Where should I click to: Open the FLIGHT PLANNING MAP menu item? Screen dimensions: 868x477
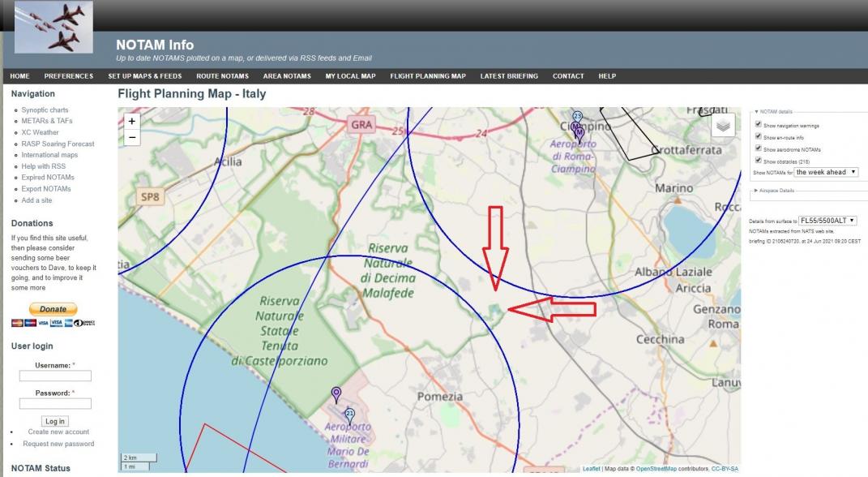(428, 76)
